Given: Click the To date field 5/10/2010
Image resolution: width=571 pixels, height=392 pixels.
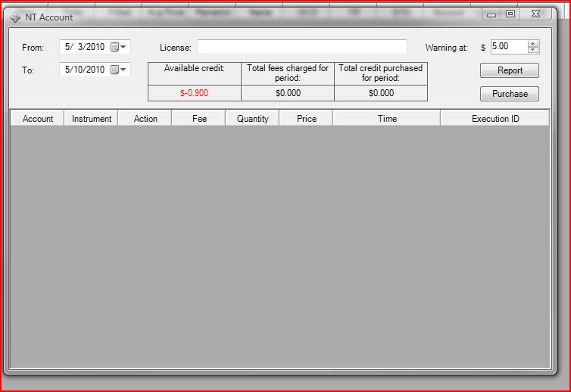Looking at the screenshot, I should [95, 70].
